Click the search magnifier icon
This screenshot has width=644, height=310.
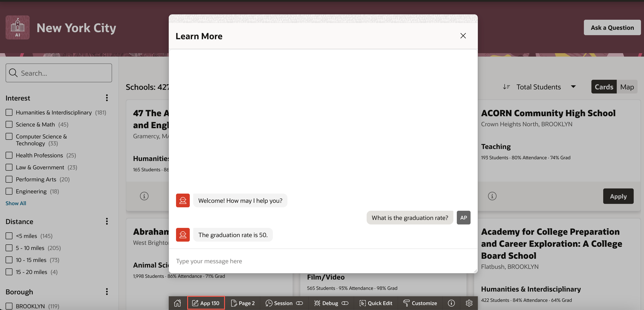click(13, 73)
